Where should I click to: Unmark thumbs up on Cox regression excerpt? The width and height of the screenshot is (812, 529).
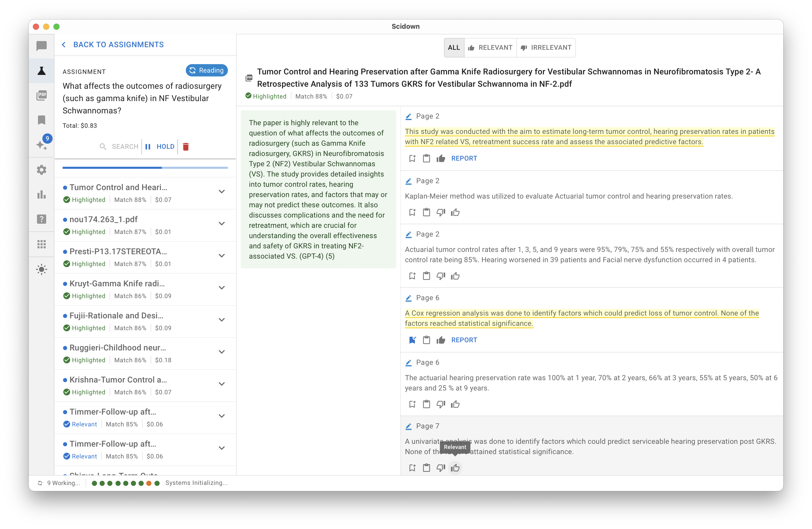click(x=441, y=340)
